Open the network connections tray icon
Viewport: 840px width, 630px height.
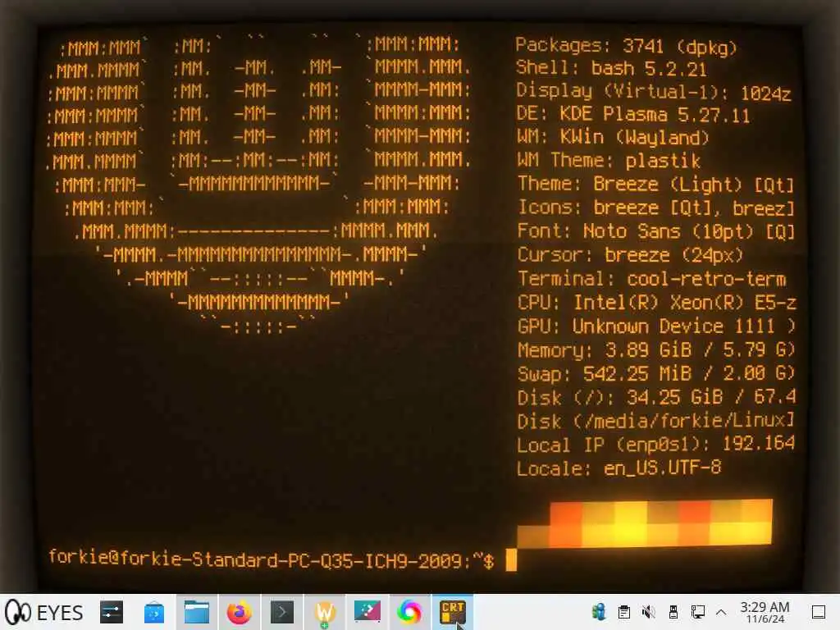697,612
